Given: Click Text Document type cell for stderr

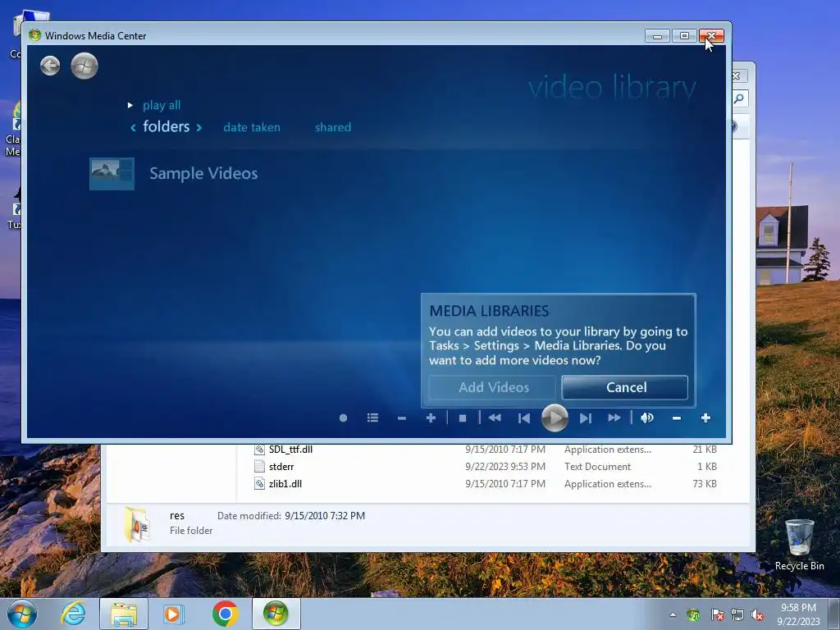Looking at the screenshot, I should coord(597,467).
